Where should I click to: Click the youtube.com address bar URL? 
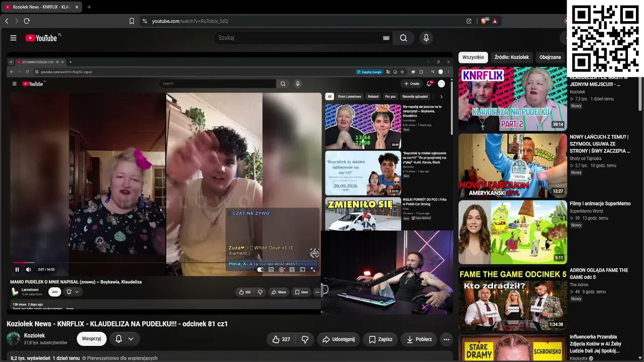(x=190, y=21)
